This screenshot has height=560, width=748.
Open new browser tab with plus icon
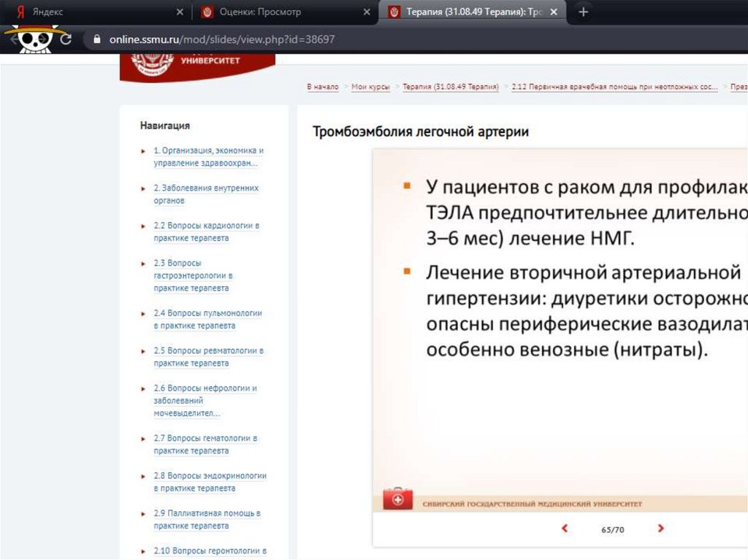click(583, 12)
